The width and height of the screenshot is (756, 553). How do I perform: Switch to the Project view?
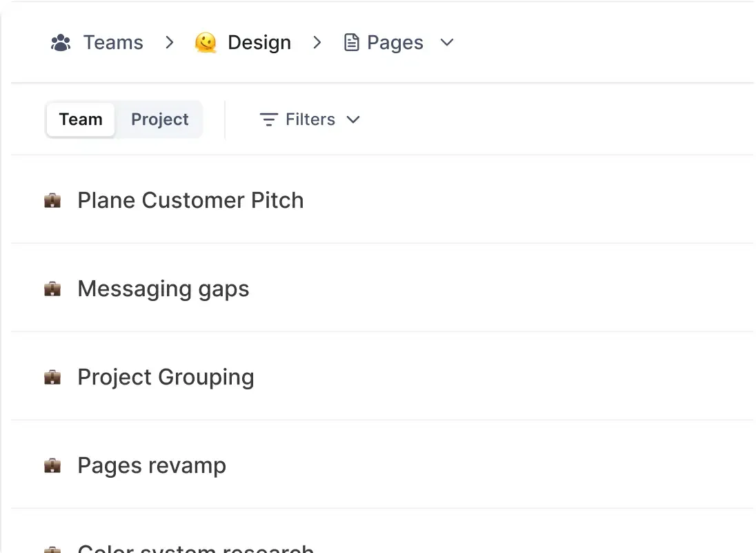tap(159, 119)
